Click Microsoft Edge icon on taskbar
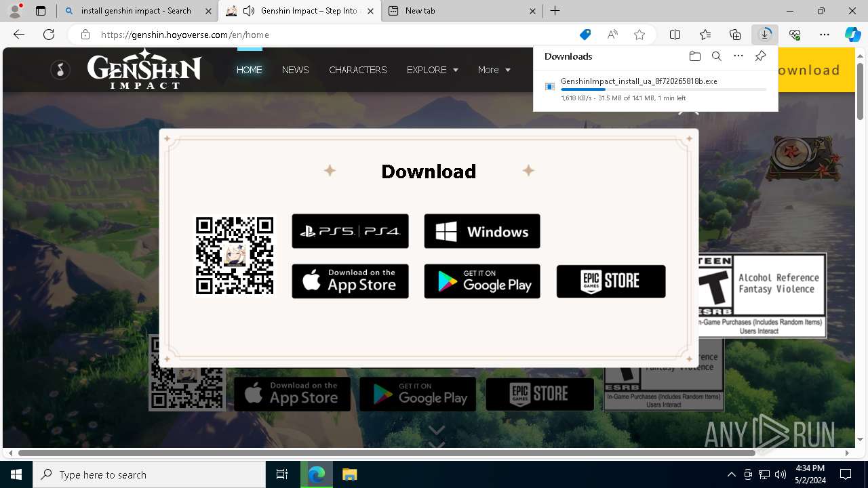 click(x=317, y=474)
